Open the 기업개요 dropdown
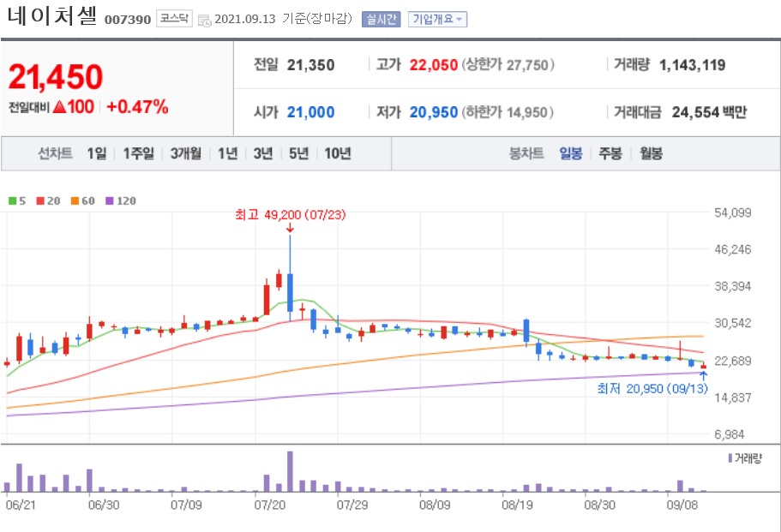 tap(437, 20)
